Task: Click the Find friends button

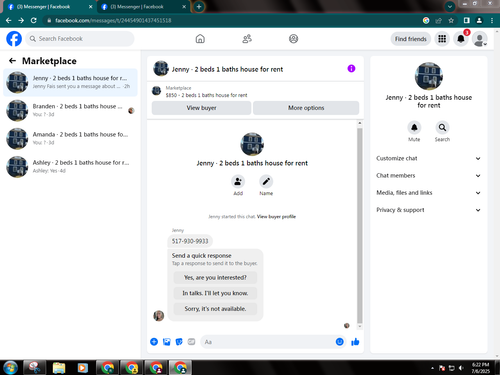Action: click(411, 39)
